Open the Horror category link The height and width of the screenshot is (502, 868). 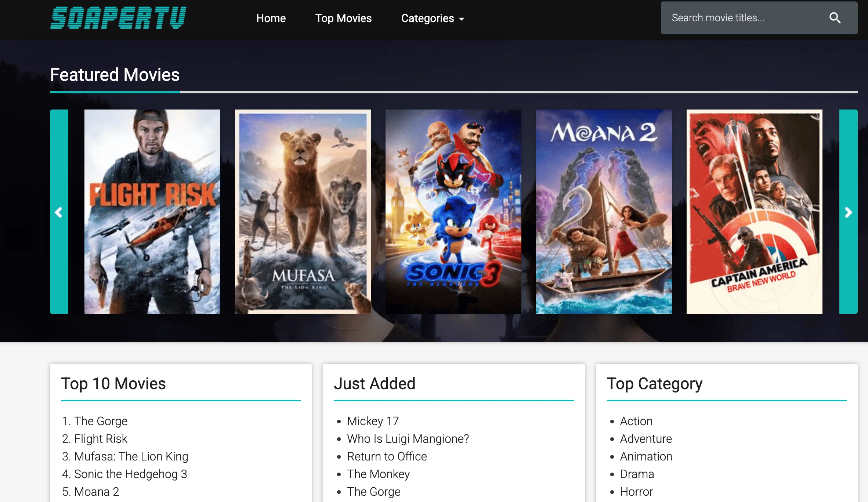[x=636, y=492]
